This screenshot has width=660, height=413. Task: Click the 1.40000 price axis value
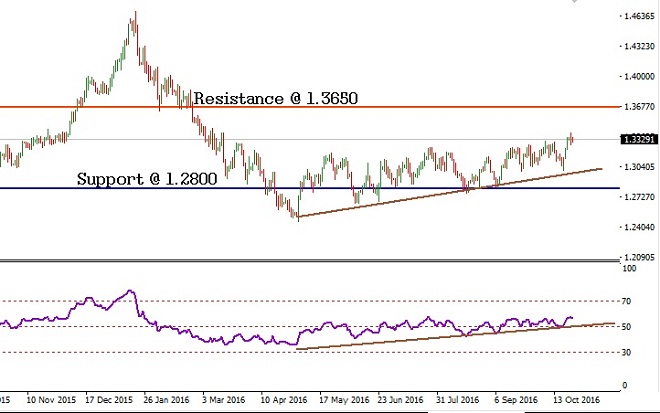tap(639, 77)
